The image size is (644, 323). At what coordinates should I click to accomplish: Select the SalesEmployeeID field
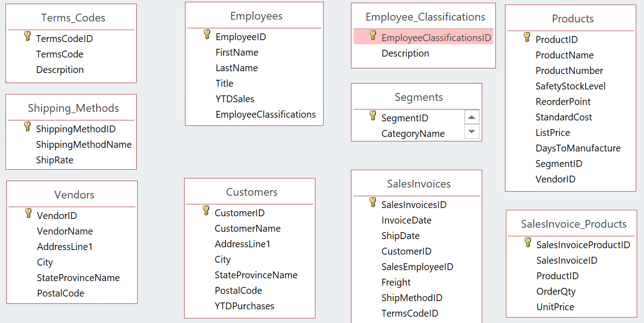pos(417,267)
